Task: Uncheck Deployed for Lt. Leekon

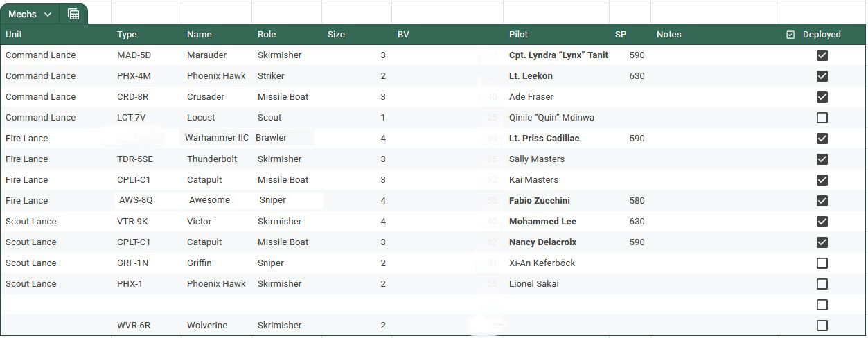Action: click(x=822, y=76)
